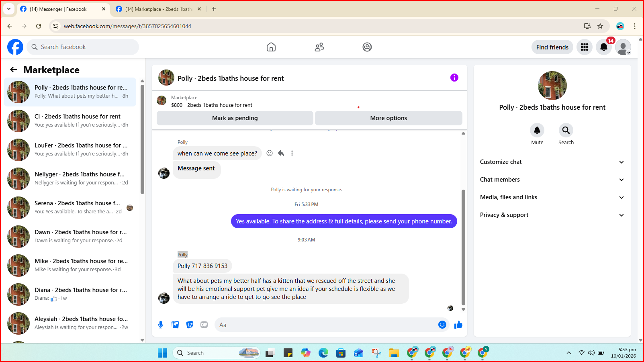Open Nellyger conversation in list
644x362 pixels.
tap(70, 179)
